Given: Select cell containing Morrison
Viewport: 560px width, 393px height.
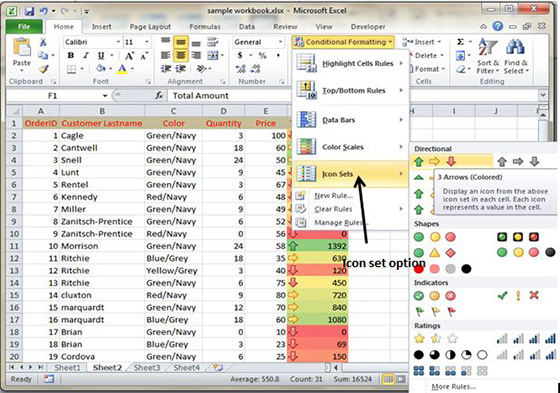Looking at the screenshot, I should point(102,246).
